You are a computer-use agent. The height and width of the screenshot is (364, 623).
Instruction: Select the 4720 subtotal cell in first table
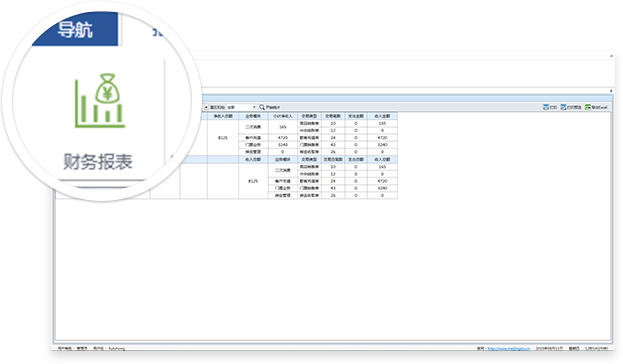point(282,137)
